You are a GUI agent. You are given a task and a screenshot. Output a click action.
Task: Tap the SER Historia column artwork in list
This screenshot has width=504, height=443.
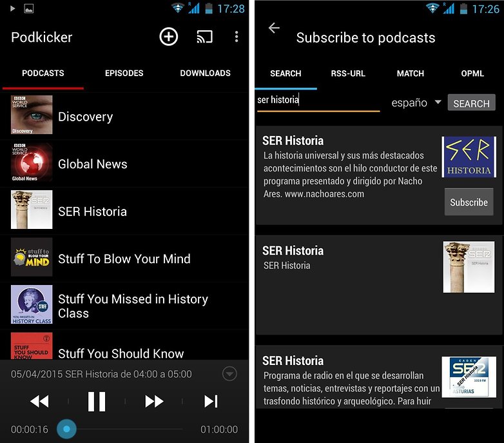[32, 210]
